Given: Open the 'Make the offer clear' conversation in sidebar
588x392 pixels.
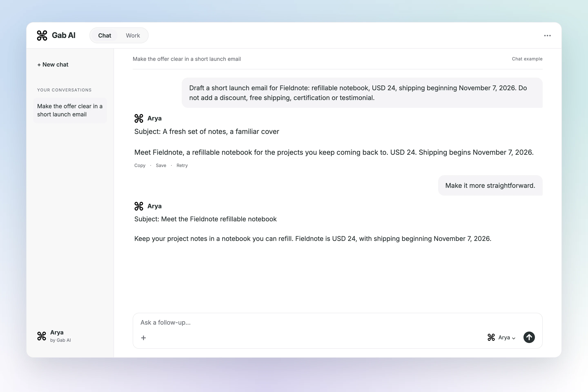Looking at the screenshot, I should coord(70,110).
